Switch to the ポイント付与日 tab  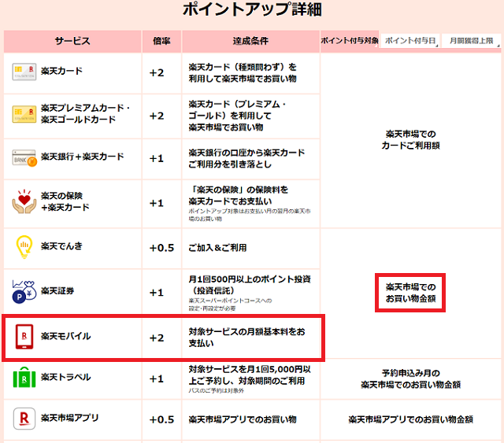click(x=410, y=41)
